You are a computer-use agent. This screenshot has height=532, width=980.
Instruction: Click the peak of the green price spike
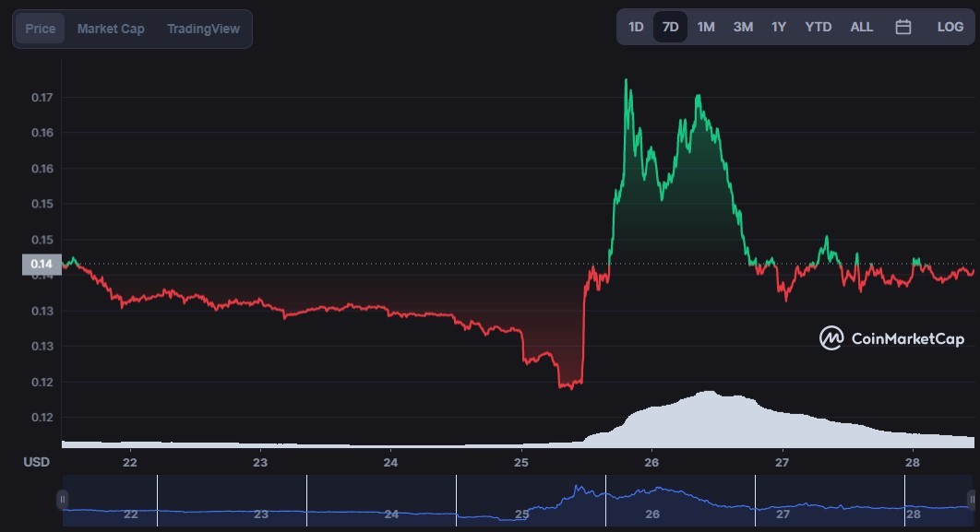point(627,80)
